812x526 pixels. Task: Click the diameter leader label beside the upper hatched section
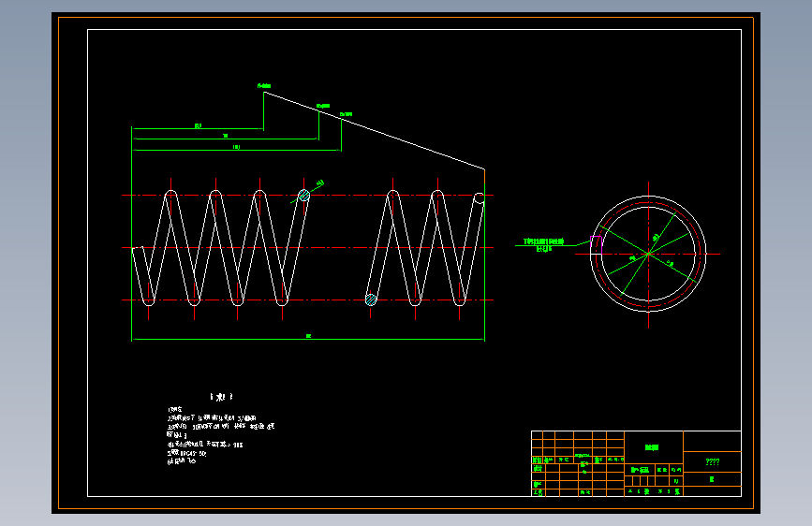[320, 183]
